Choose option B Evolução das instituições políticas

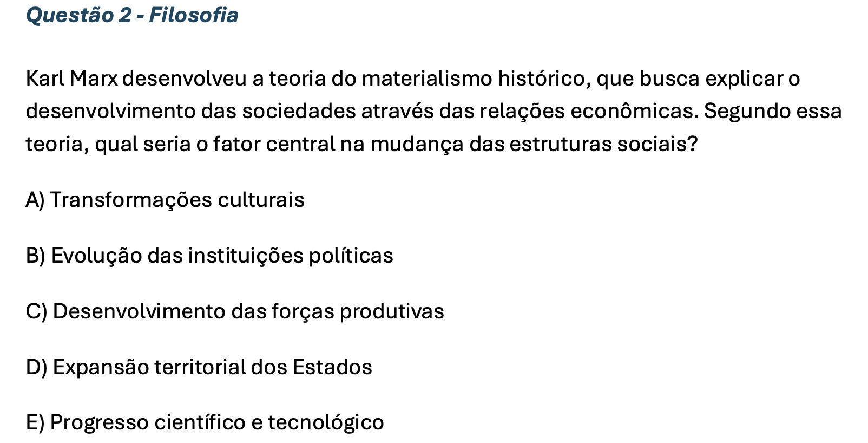[x=209, y=256]
